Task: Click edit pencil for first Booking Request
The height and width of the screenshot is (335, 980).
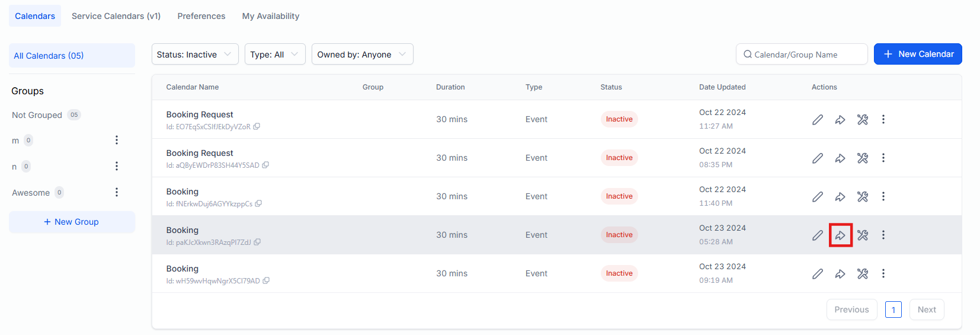Action: point(818,120)
